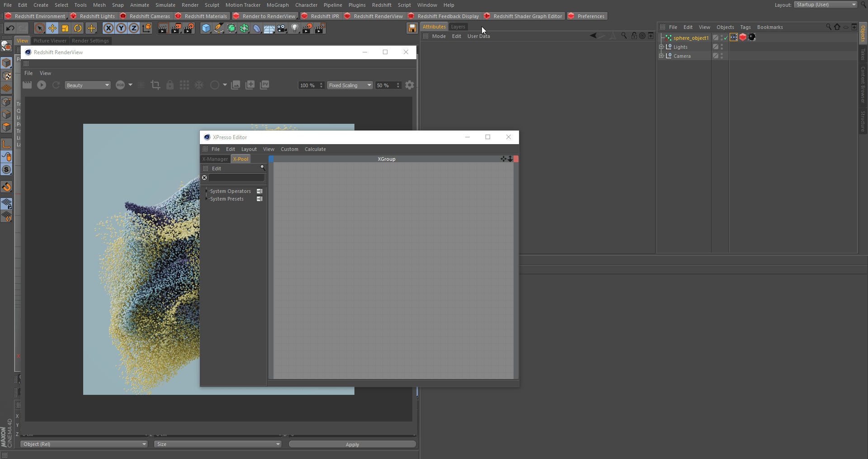Start IPR with RenderView play button
The width and height of the screenshot is (868, 459).
click(x=42, y=85)
